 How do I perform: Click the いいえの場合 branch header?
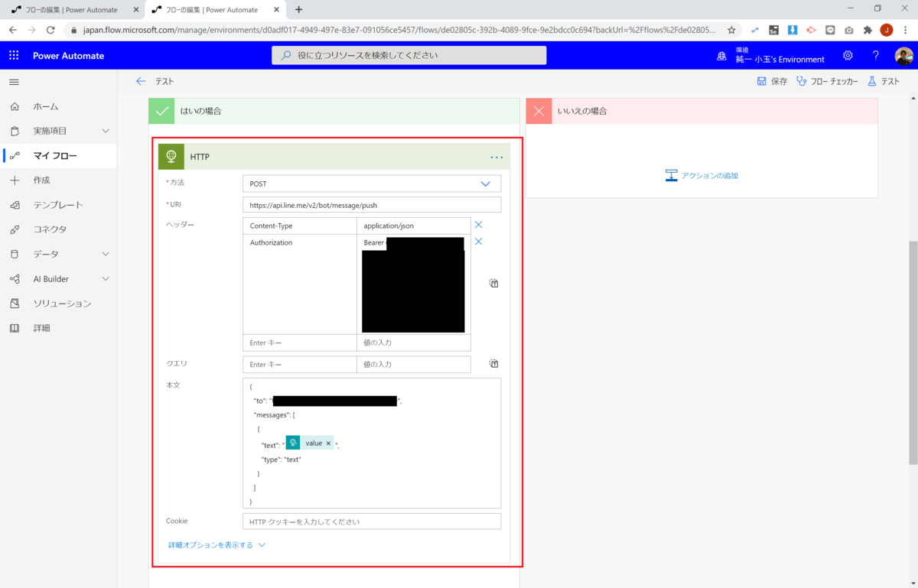(702, 111)
